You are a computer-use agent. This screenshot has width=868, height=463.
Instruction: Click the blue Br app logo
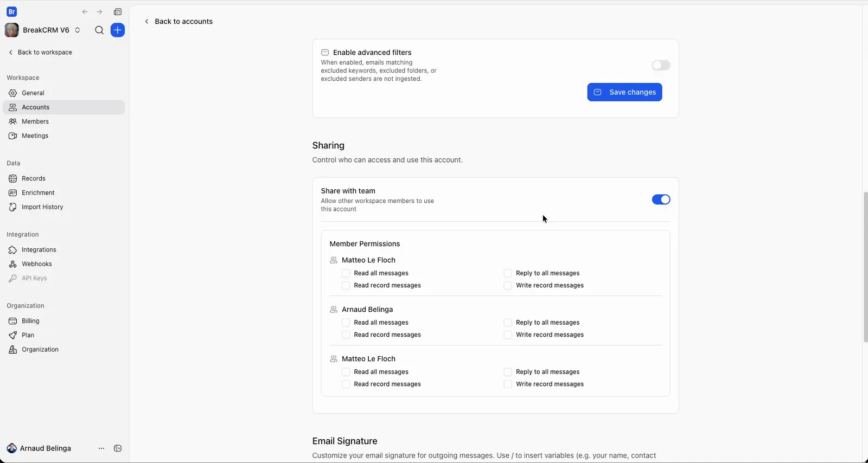point(11,11)
